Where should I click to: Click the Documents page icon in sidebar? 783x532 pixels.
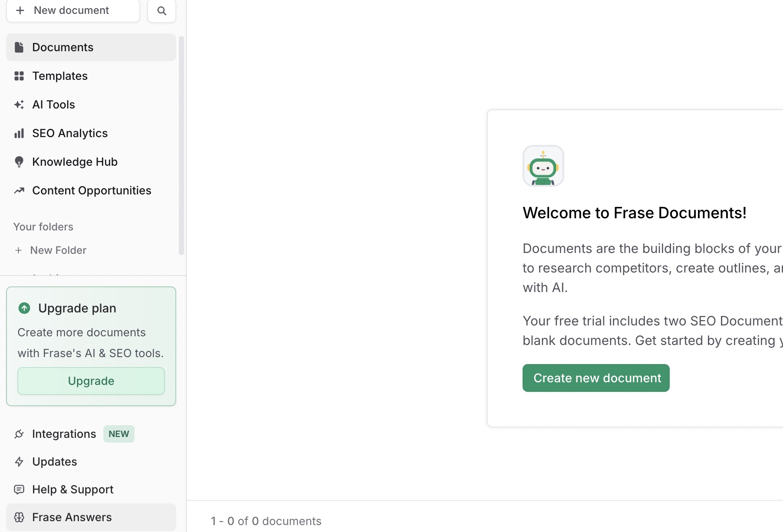click(19, 47)
